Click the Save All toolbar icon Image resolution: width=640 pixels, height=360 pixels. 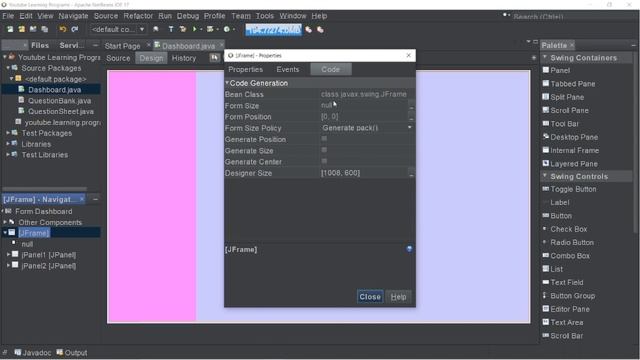coord(44,29)
